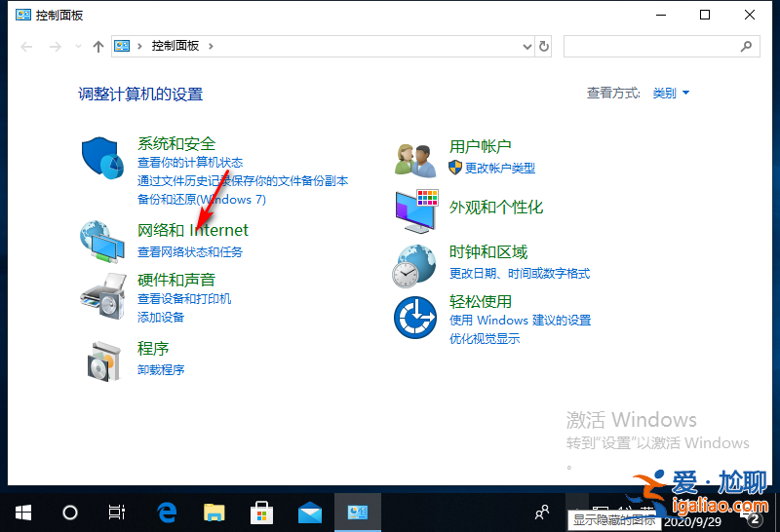Open Microsoft Store from taskbar
The height and width of the screenshot is (532, 780).
click(x=261, y=513)
